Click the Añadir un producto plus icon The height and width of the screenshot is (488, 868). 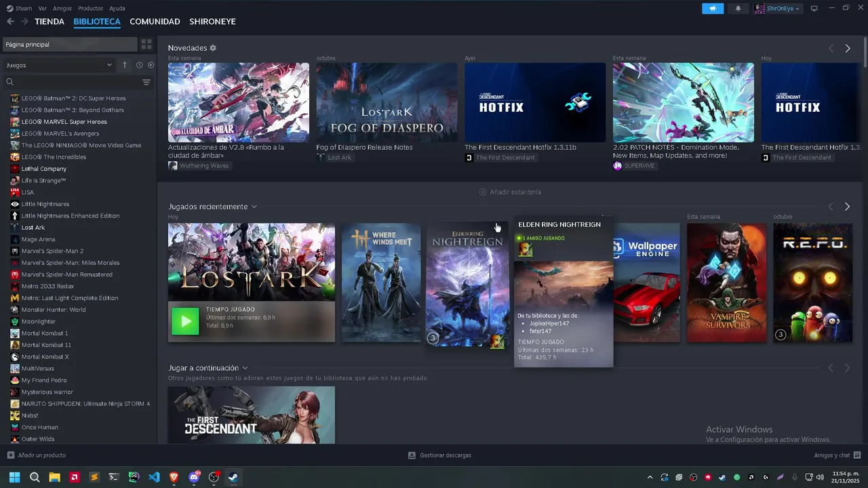click(10, 455)
